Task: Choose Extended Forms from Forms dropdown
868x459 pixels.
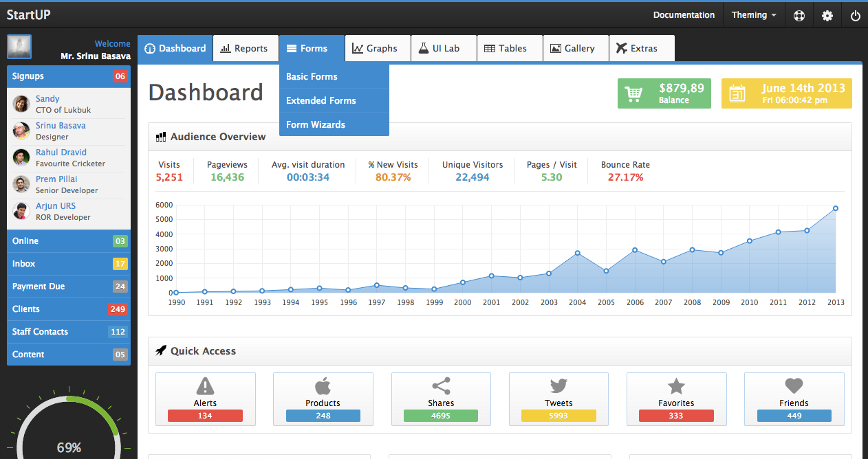Action: [x=321, y=100]
